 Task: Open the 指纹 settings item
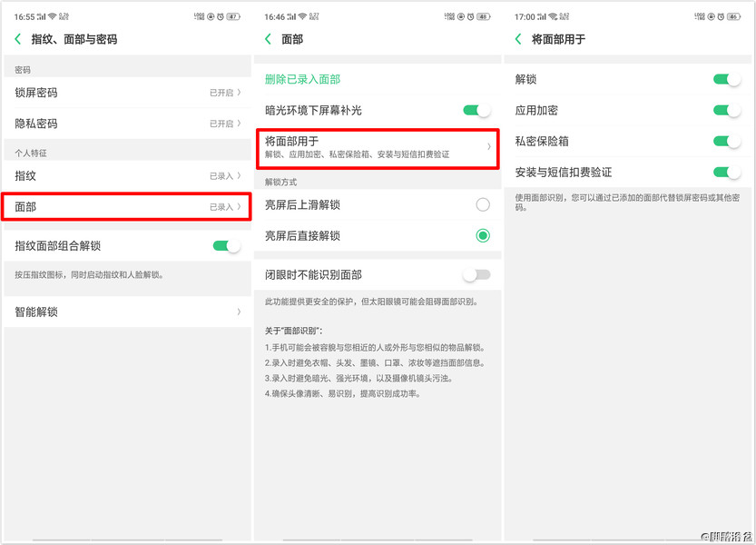click(127, 174)
